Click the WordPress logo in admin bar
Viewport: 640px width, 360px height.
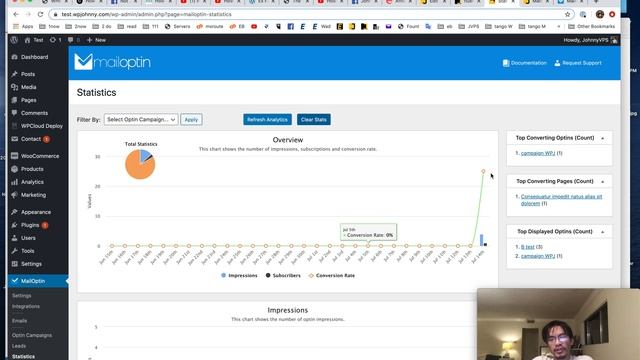pos(14,40)
